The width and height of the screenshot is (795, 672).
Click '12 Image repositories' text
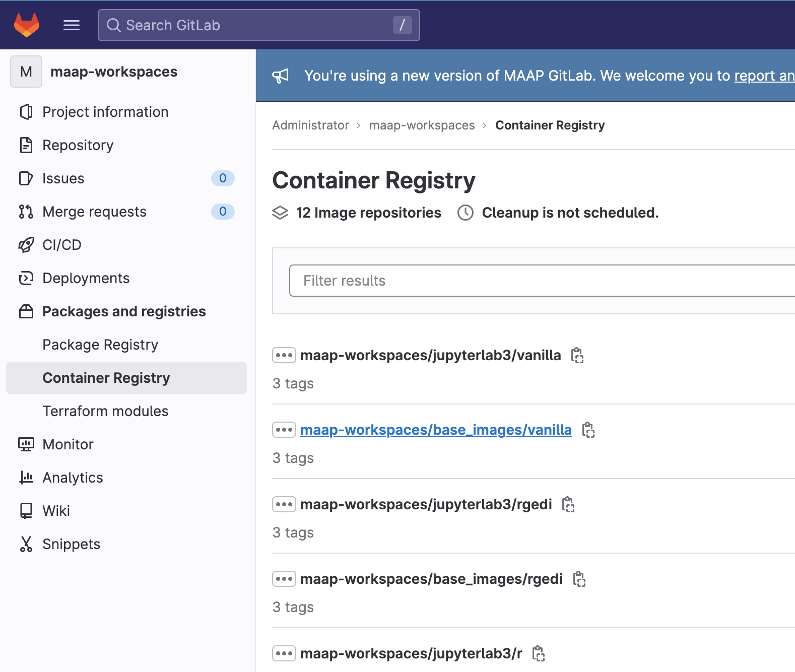coord(369,213)
